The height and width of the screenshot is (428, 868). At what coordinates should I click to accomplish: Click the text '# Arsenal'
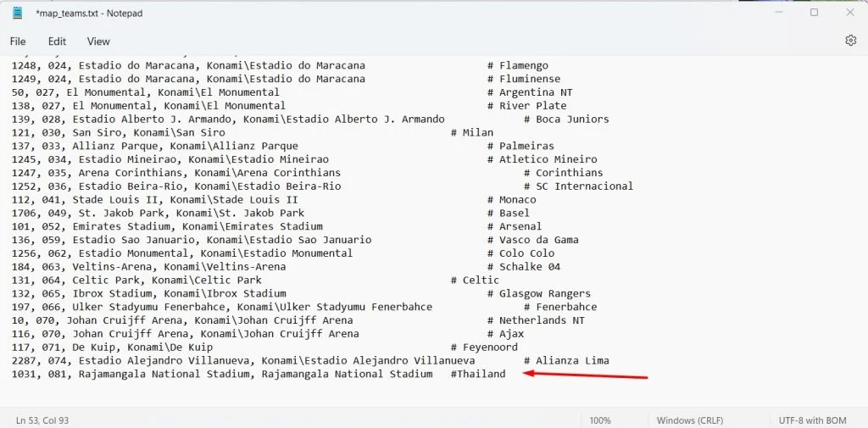(x=515, y=226)
